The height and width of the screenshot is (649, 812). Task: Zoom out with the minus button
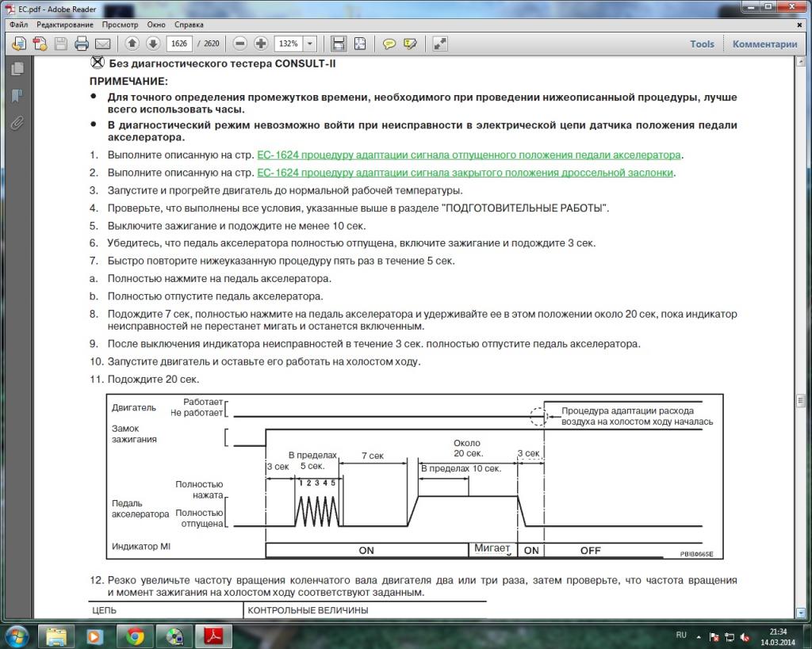[239, 44]
